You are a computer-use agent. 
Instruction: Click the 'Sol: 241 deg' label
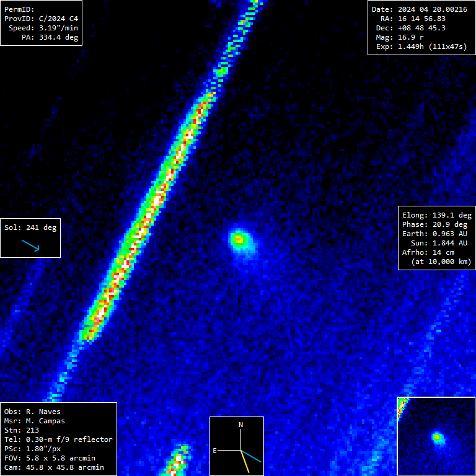coord(30,227)
